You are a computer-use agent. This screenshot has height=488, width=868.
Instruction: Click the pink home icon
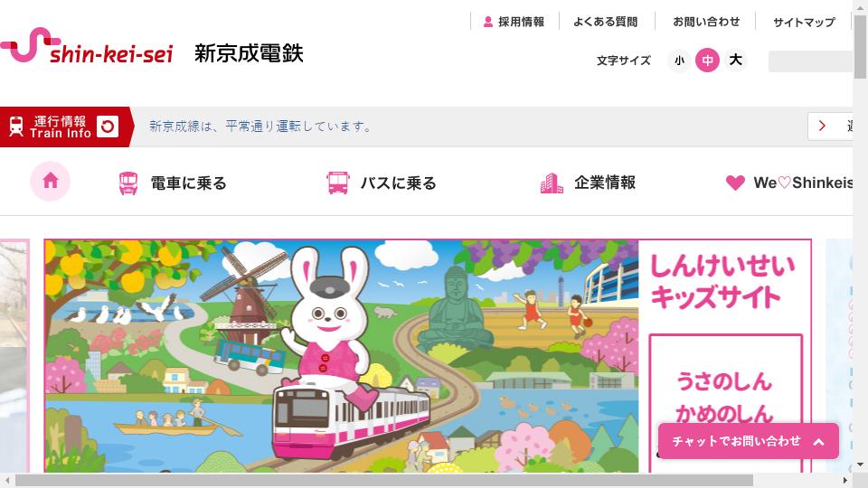tap(50, 181)
